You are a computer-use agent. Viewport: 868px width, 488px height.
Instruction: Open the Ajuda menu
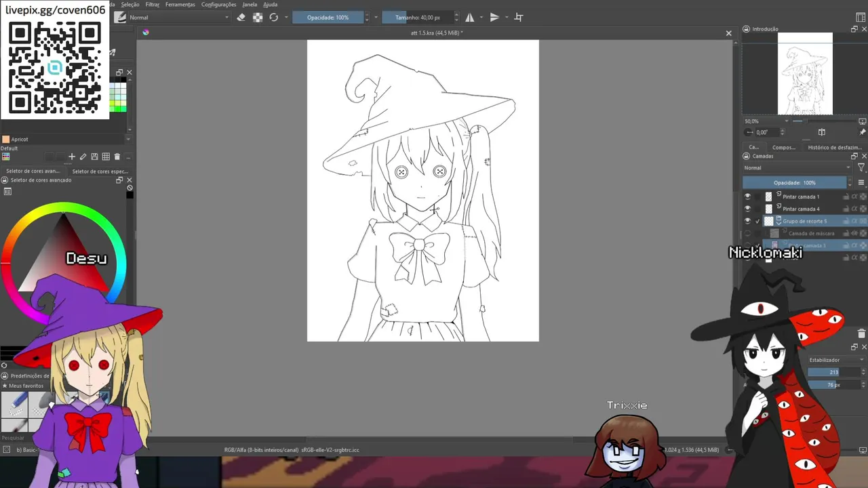(x=270, y=4)
